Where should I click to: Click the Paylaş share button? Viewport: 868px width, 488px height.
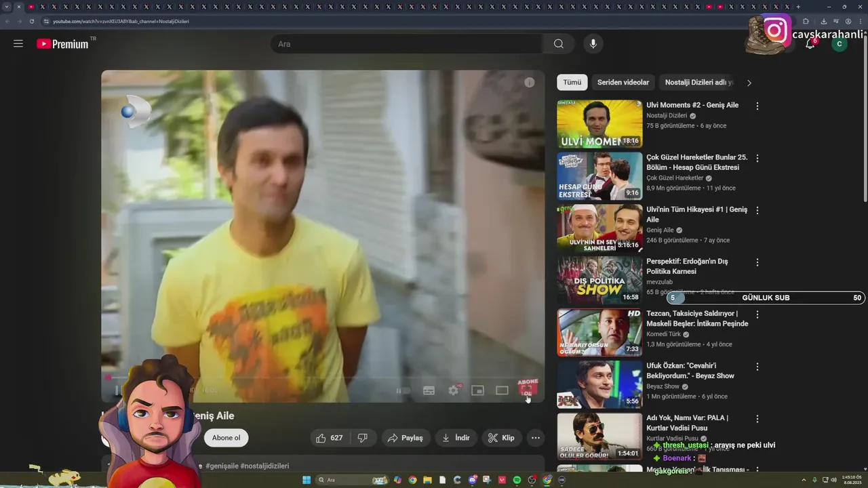[405, 438]
